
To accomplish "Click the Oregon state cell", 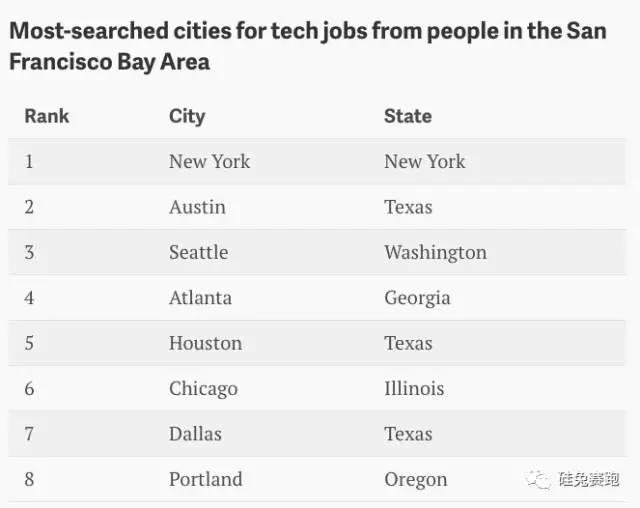I will (416, 480).
